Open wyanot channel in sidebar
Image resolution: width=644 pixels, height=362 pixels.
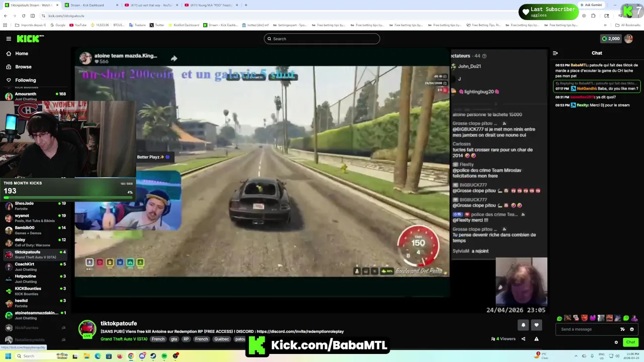click(36, 218)
